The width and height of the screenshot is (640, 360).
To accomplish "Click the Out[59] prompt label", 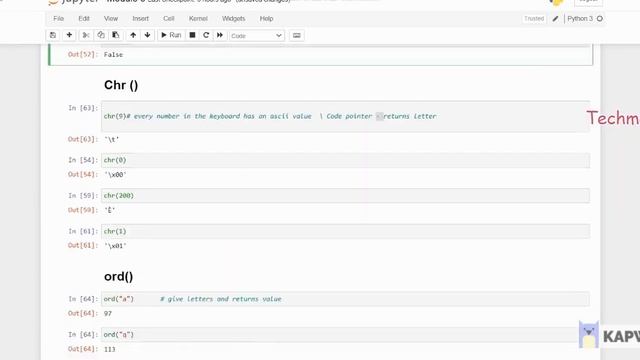I will (83, 210).
